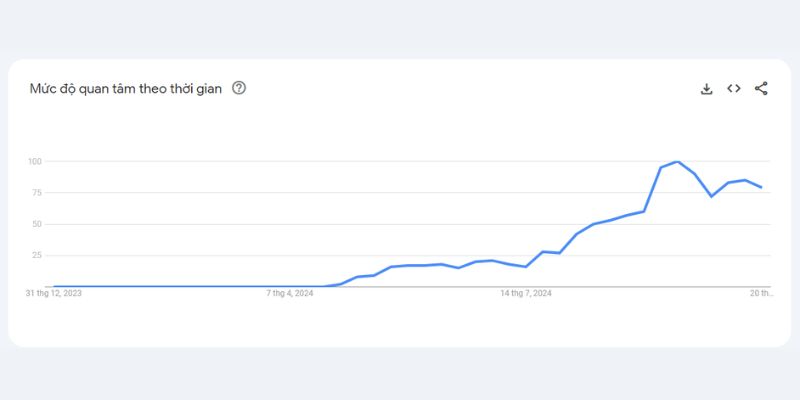
Task: Click the flat baseline of the line near early 2024
Action: coord(150,286)
